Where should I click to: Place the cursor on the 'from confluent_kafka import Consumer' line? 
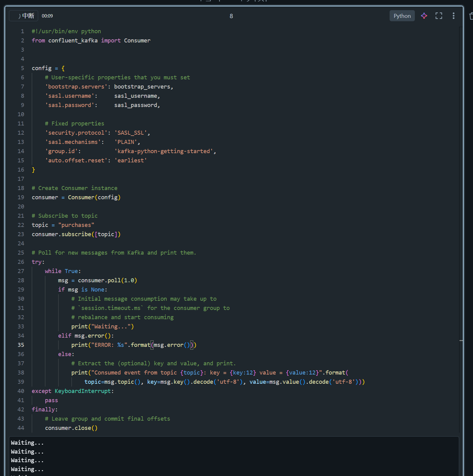coord(91,41)
